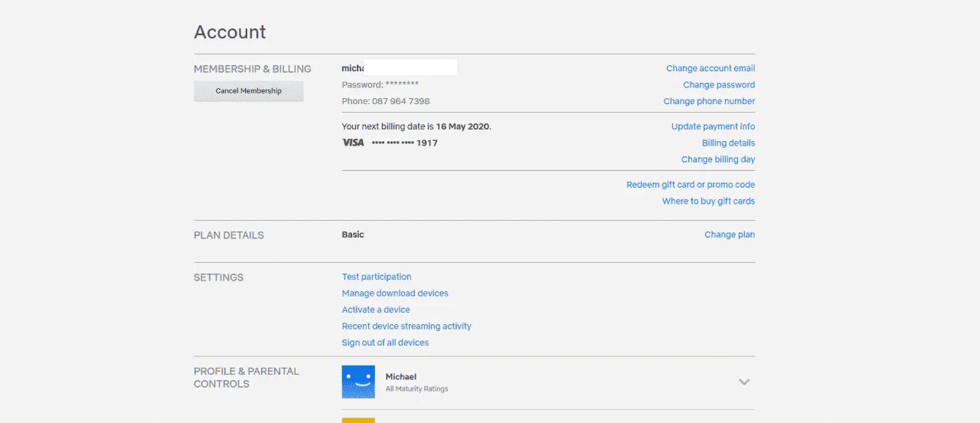
Task: Click the Plan Details heading
Action: 229,235
